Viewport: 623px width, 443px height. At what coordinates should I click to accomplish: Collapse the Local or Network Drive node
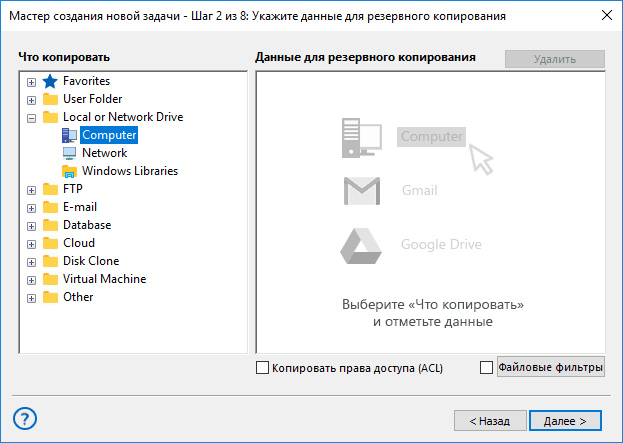pyautogui.click(x=31, y=118)
